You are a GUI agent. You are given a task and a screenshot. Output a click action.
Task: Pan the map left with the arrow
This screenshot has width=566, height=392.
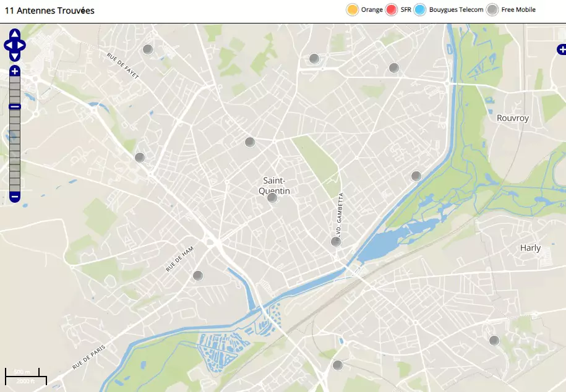[7, 45]
